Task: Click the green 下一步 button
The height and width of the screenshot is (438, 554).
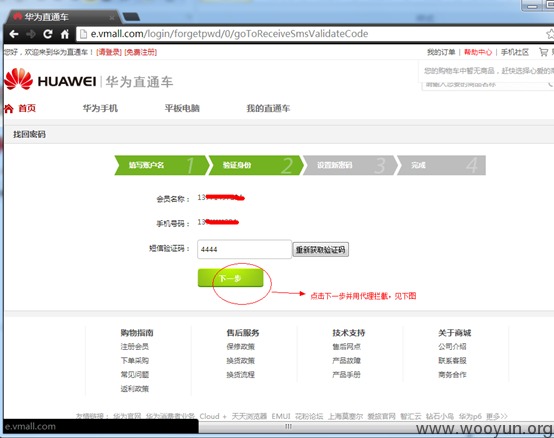Action: [231, 278]
